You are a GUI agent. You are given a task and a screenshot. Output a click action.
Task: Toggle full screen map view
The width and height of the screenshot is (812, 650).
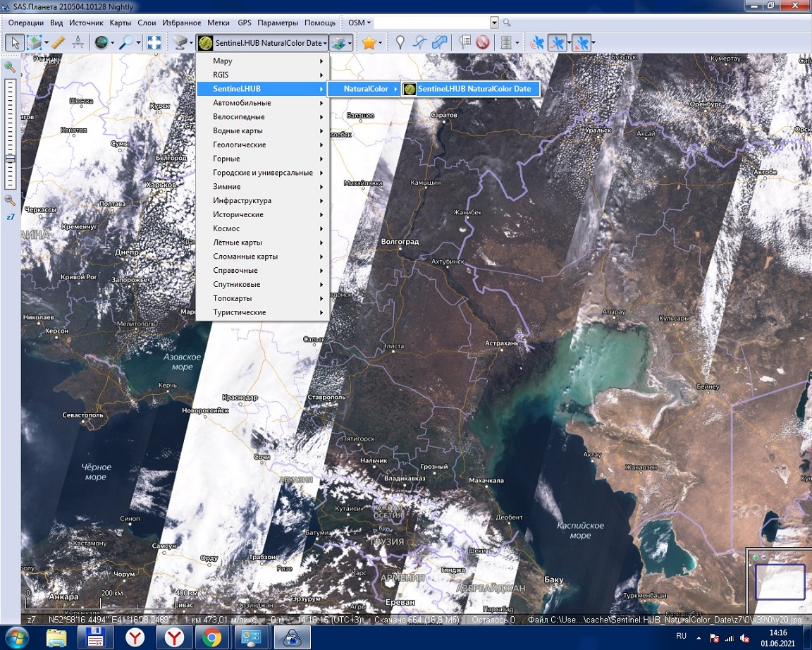154,43
